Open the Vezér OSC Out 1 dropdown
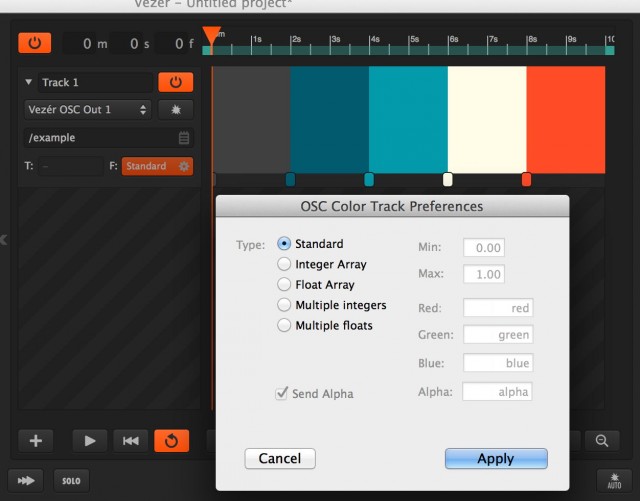The height and width of the screenshot is (501, 640). click(88, 110)
